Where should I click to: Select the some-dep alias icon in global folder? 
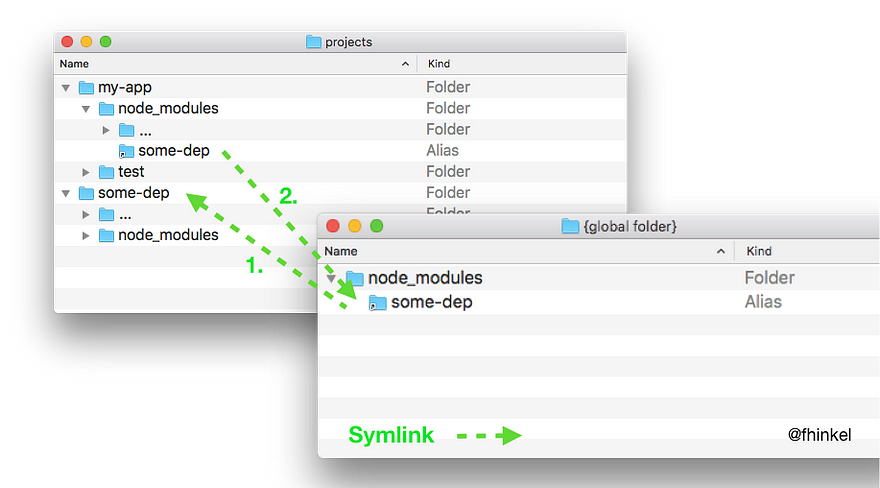point(377,303)
